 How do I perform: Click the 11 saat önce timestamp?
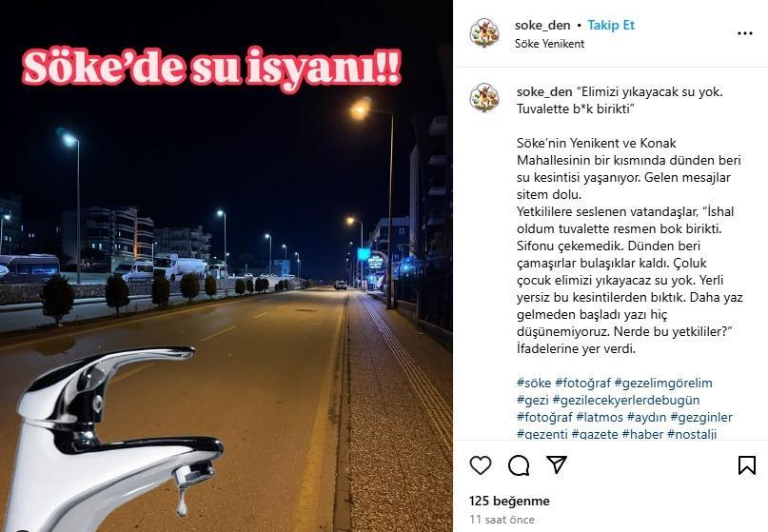(502, 520)
